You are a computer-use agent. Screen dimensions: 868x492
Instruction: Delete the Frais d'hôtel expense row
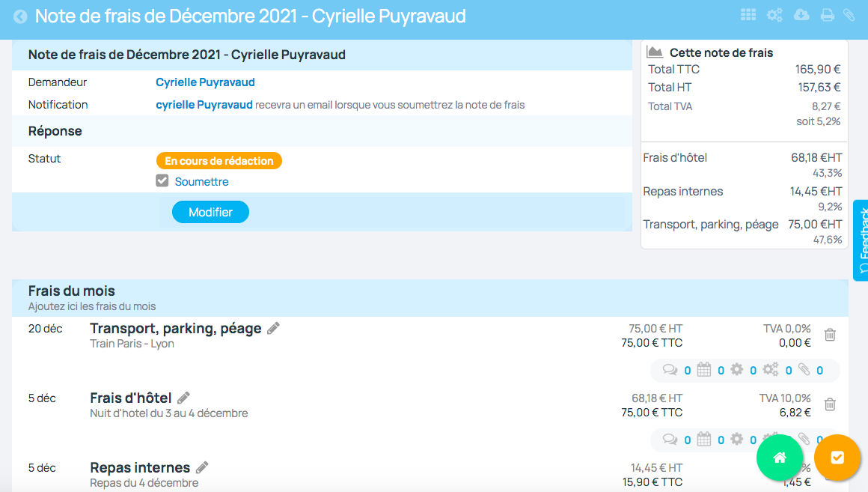(830, 404)
